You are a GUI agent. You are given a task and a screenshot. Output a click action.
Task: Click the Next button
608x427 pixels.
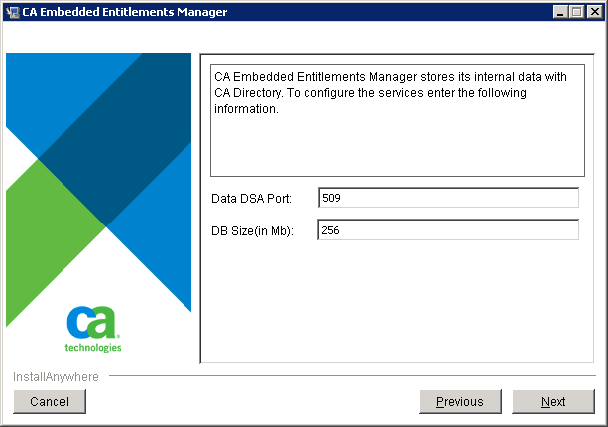tap(553, 402)
